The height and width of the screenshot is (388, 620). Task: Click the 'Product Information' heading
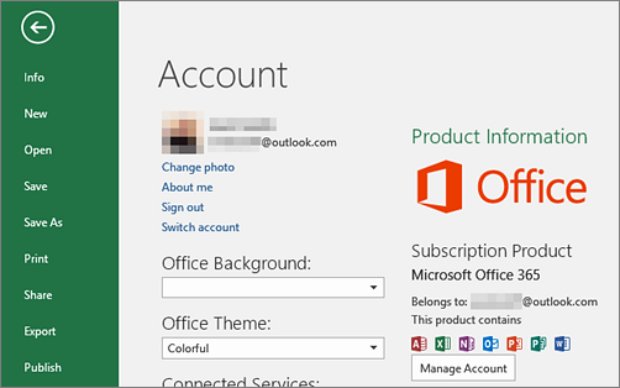(x=499, y=137)
